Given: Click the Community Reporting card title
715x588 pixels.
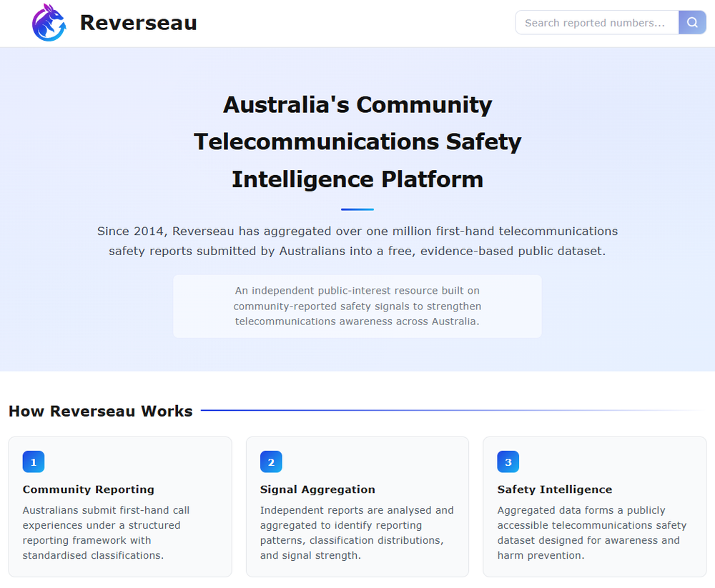Looking at the screenshot, I should 88,489.
